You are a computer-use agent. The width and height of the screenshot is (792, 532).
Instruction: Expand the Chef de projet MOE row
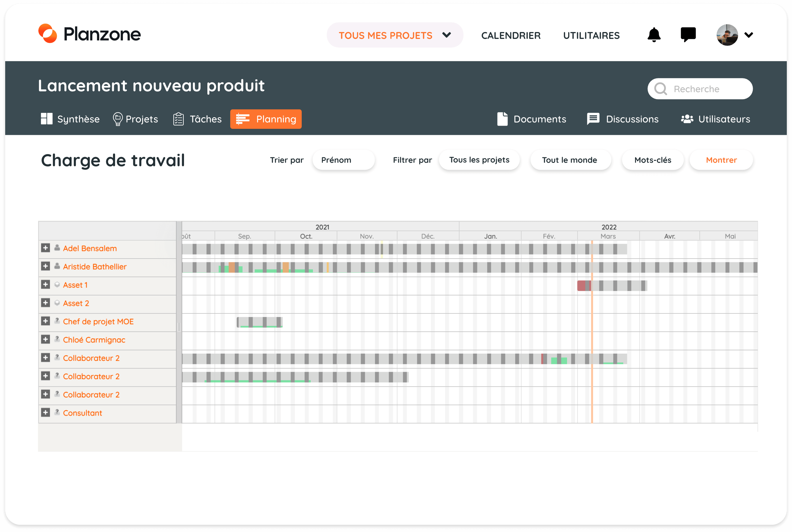(x=46, y=321)
